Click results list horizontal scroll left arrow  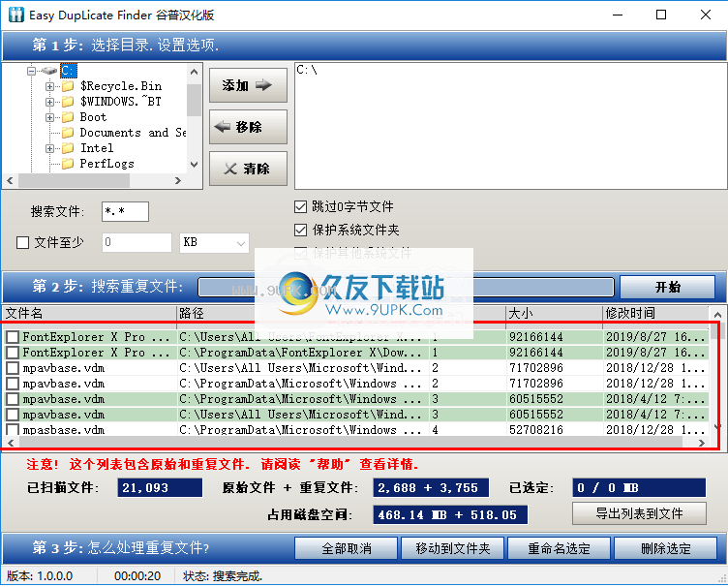point(11,443)
